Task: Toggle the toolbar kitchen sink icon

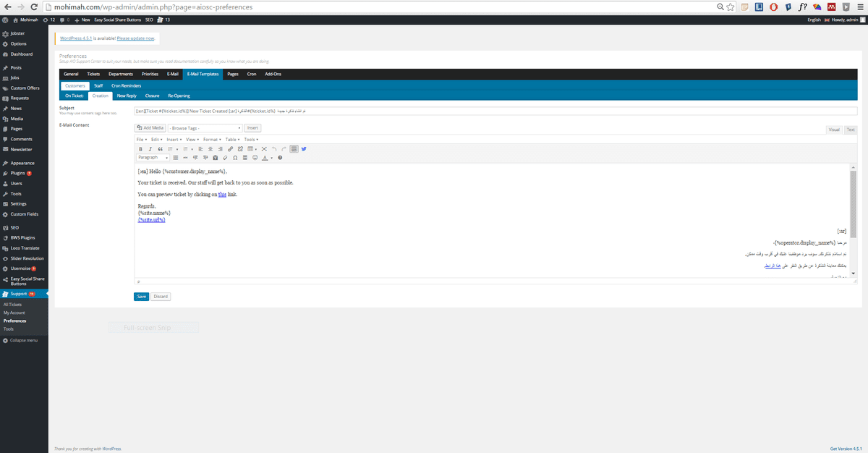Action: coord(294,149)
